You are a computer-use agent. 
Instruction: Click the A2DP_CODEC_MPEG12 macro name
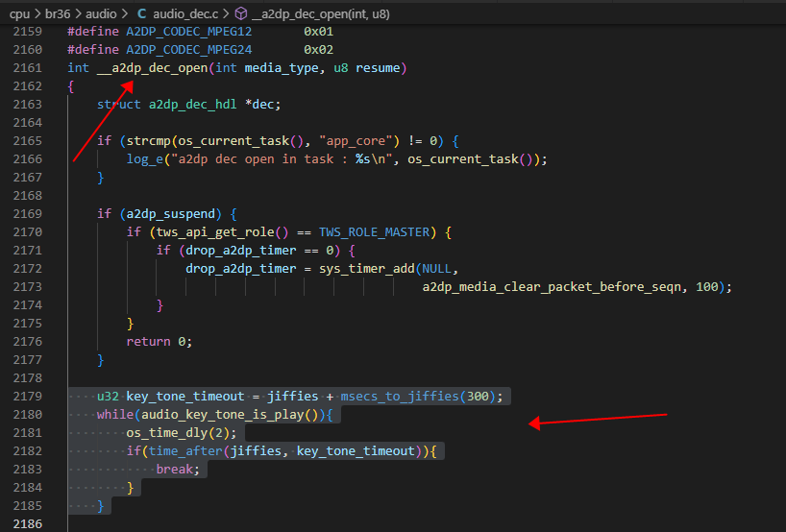coord(189,32)
